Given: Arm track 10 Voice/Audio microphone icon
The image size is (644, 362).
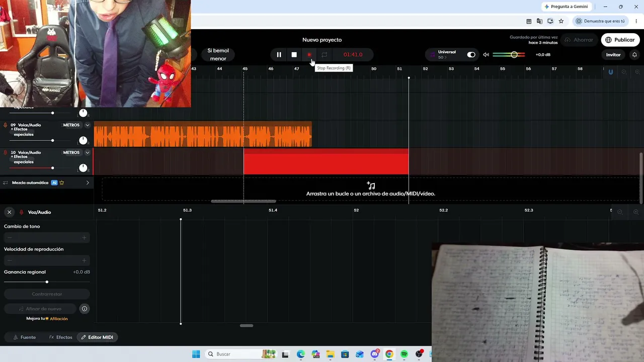Looking at the screenshot, I should click(x=6, y=152).
